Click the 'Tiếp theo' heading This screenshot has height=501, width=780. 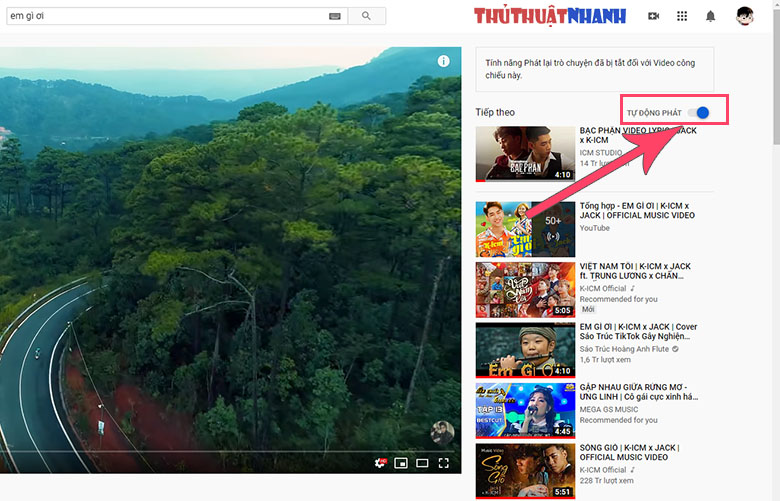click(495, 112)
